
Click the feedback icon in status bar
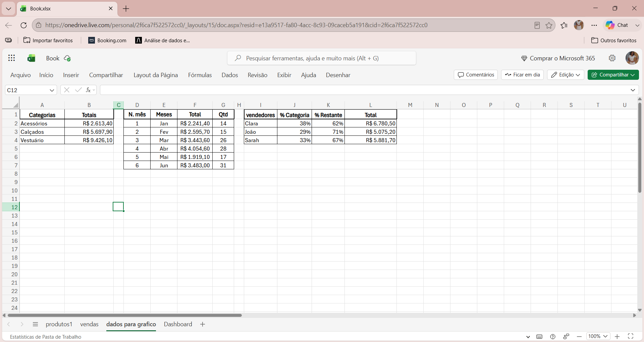tap(566, 337)
